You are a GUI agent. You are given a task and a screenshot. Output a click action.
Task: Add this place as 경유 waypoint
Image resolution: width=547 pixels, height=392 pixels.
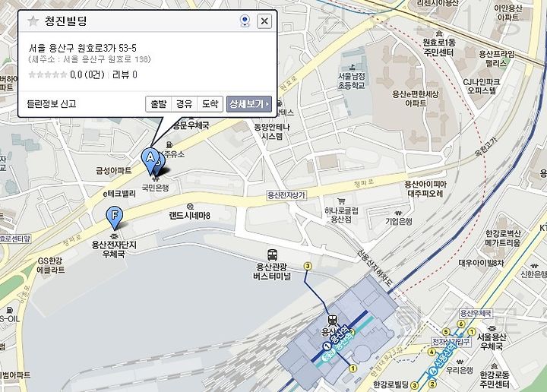click(x=184, y=104)
